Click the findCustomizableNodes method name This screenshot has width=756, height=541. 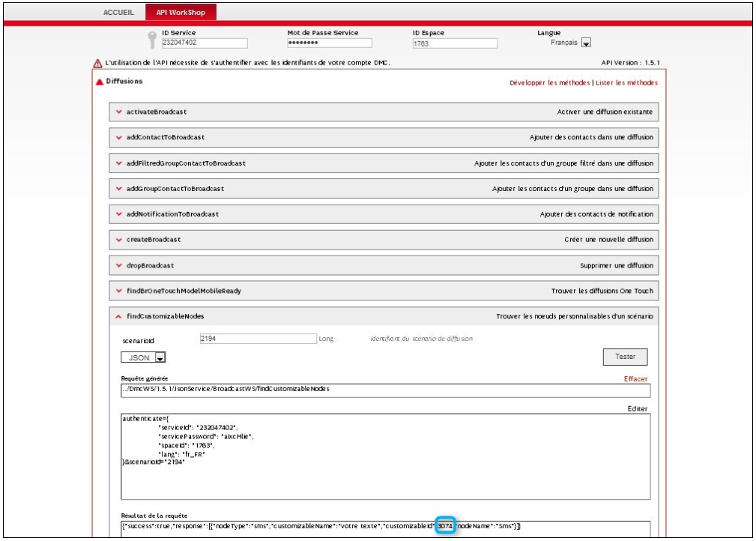click(x=165, y=316)
